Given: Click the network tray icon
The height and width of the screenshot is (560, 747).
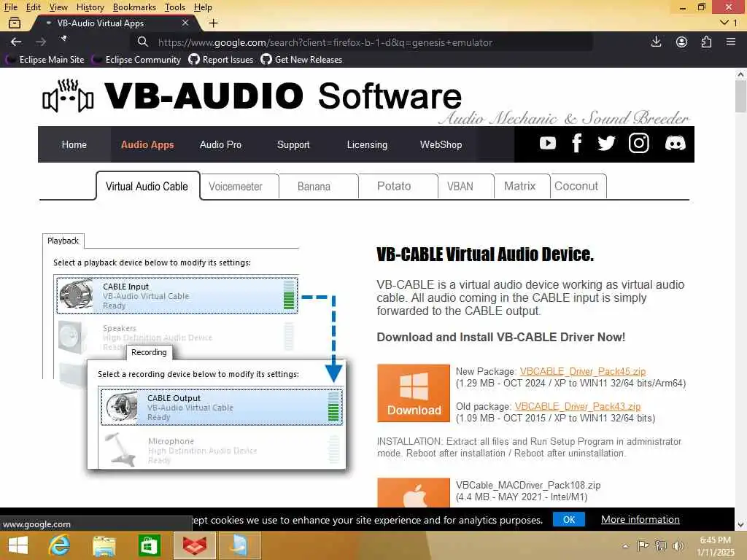Looking at the screenshot, I should (660, 545).
